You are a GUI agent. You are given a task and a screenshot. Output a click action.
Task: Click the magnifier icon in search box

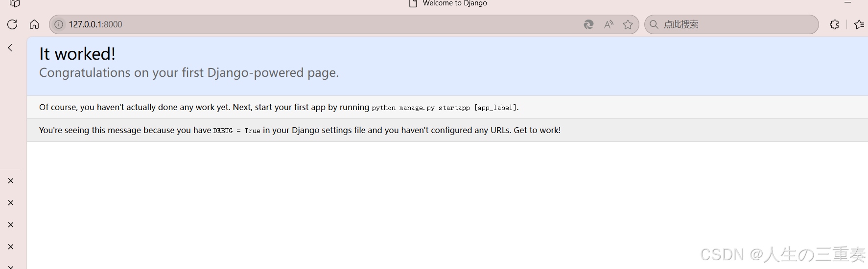654,24
